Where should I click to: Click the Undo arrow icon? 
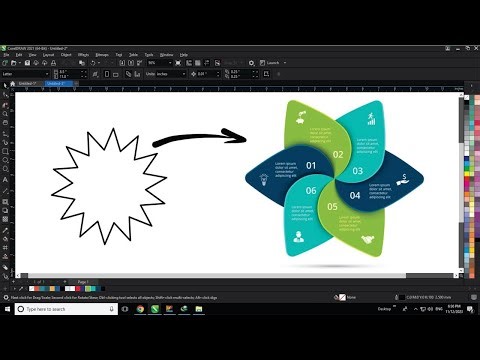93,63
